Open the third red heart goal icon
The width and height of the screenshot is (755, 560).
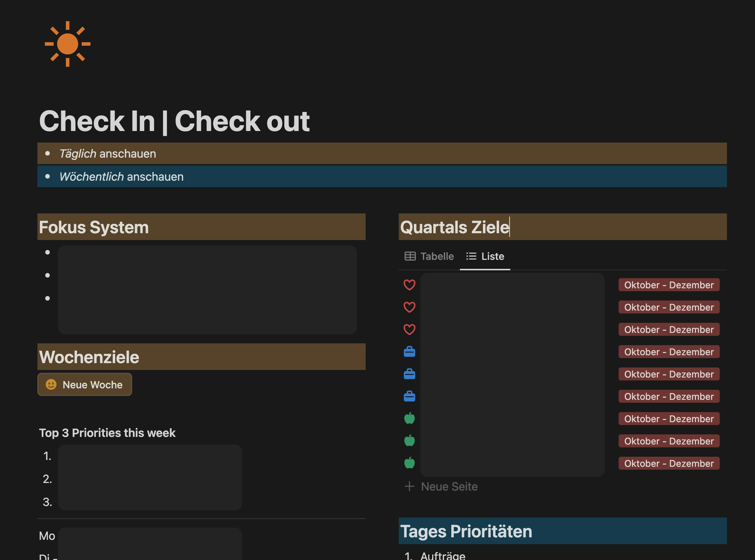pos(410,329)
